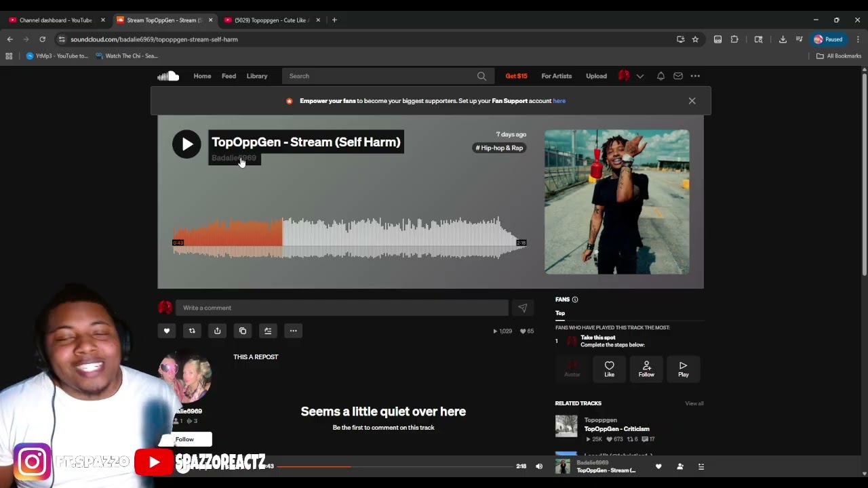This screenshot has height=488, width=868.
Task: Copy the track link
Action: [x=243, y=331]
